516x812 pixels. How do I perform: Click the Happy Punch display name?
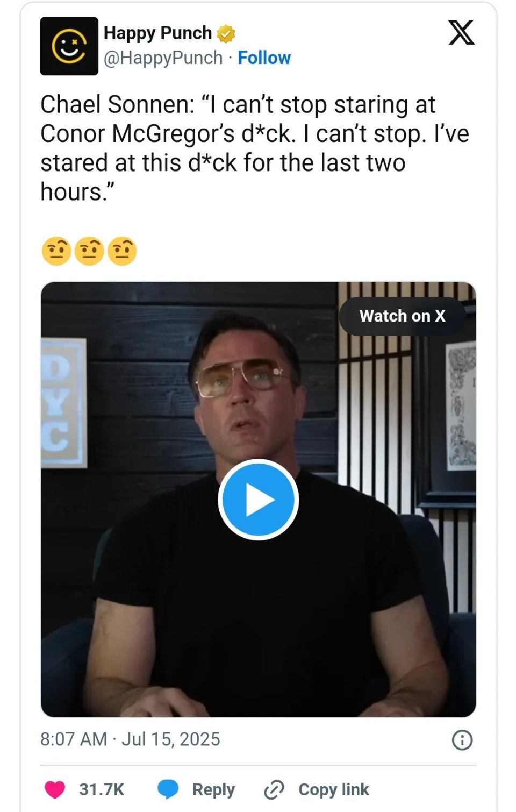coord(157,33)
